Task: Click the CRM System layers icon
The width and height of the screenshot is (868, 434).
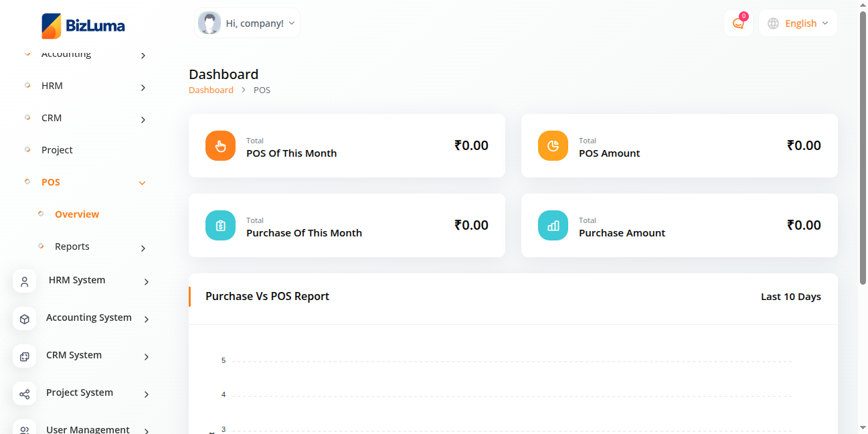Action: coord(25,356)
